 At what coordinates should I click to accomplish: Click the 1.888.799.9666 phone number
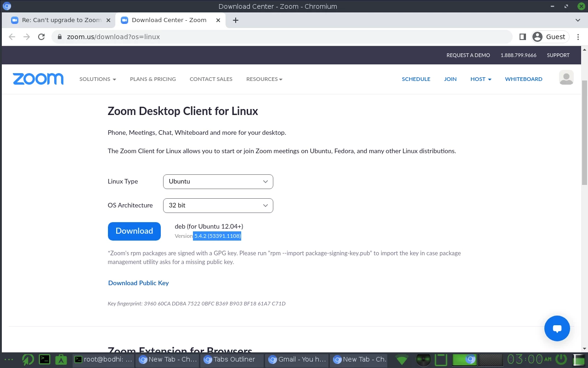pos(519,55)
